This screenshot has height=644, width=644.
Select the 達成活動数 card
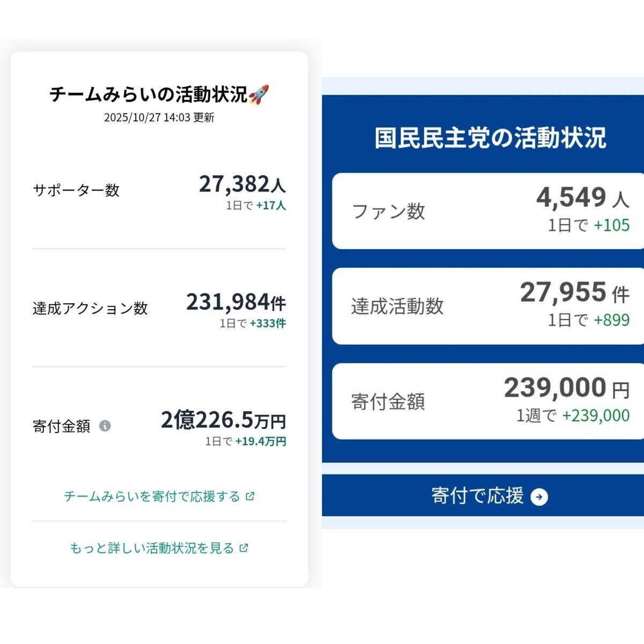488,306
